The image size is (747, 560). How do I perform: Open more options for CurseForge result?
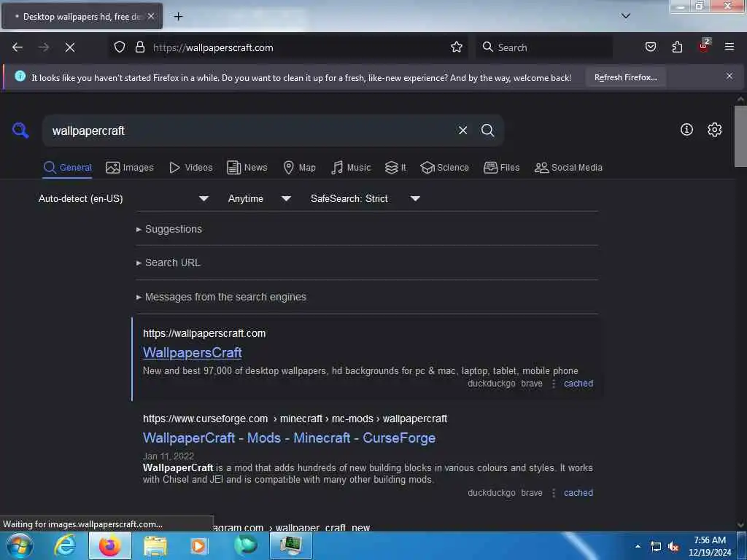click(x=554, y=493)
